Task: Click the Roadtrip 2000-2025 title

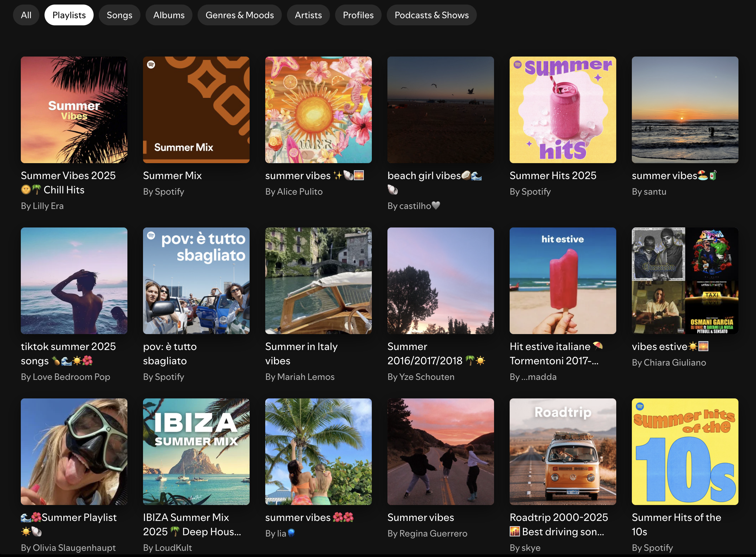Action: coord(559,524)
